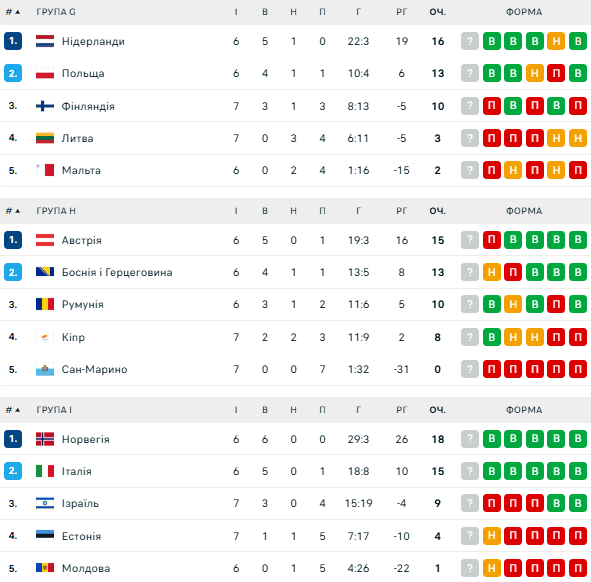Click the blue 1. rank badge for Норвегія

coord(13,439)
